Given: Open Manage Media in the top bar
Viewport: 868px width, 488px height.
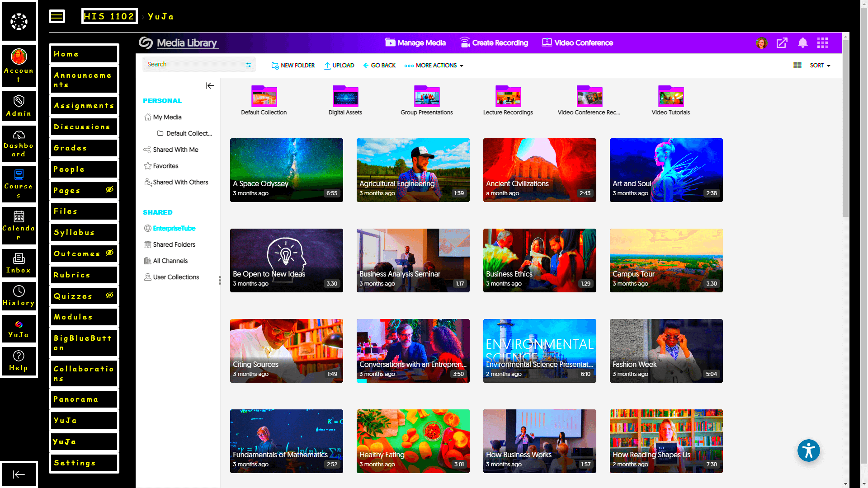Looking at the screenshot, I should 415,43.
